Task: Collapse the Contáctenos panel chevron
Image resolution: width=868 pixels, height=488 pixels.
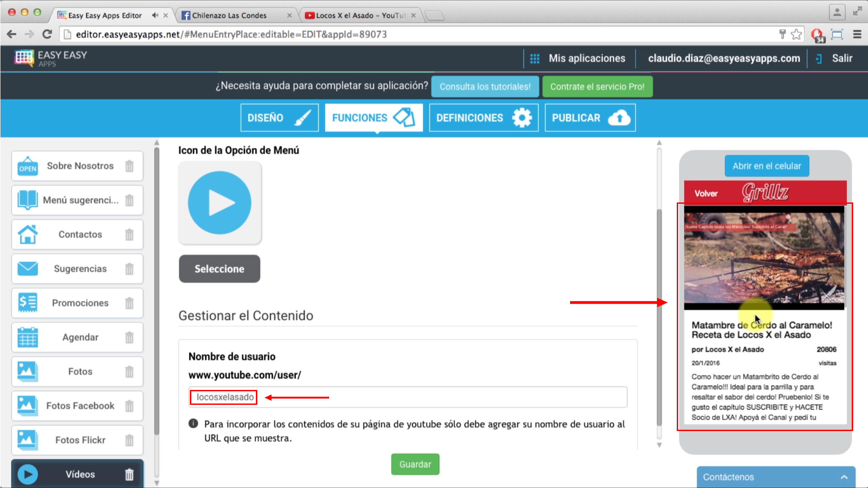Action: pyautogui.click(x=844, y=477)
